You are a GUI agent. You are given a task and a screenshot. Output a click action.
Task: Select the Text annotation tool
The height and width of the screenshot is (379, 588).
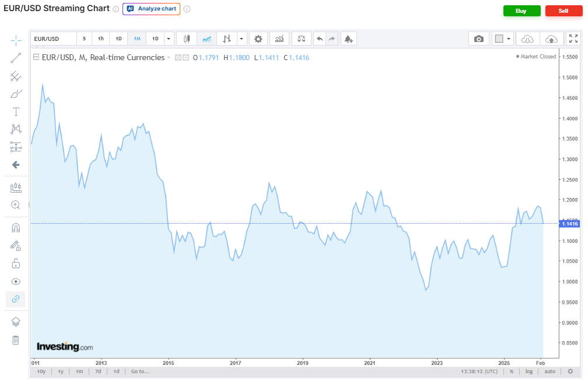16,112
